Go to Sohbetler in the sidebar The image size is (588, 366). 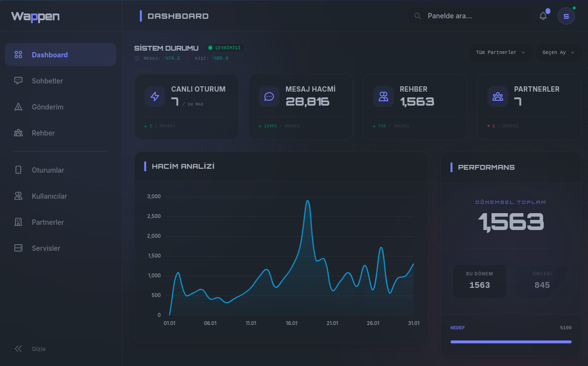(47, 81)
